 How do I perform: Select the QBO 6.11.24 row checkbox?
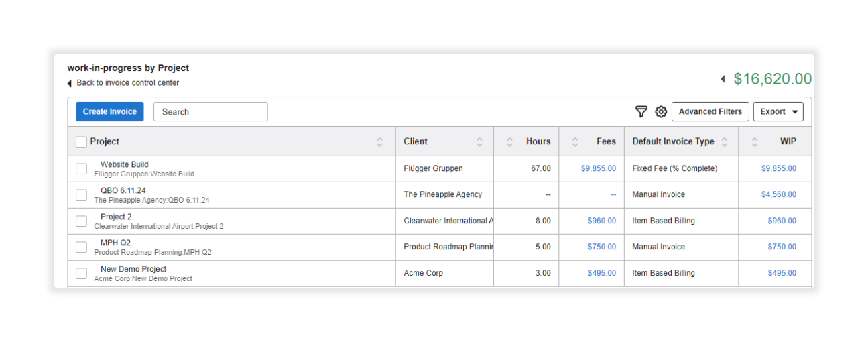click(x=81, y=195)
